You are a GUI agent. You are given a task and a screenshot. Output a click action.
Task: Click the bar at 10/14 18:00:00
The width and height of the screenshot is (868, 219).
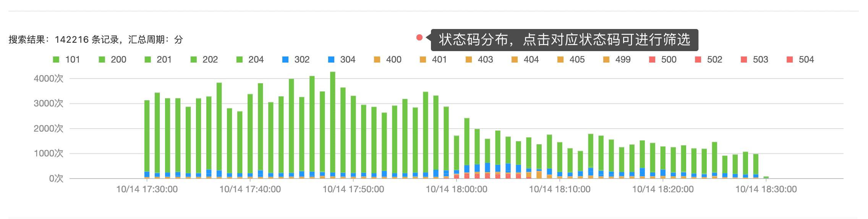(457, 157)
